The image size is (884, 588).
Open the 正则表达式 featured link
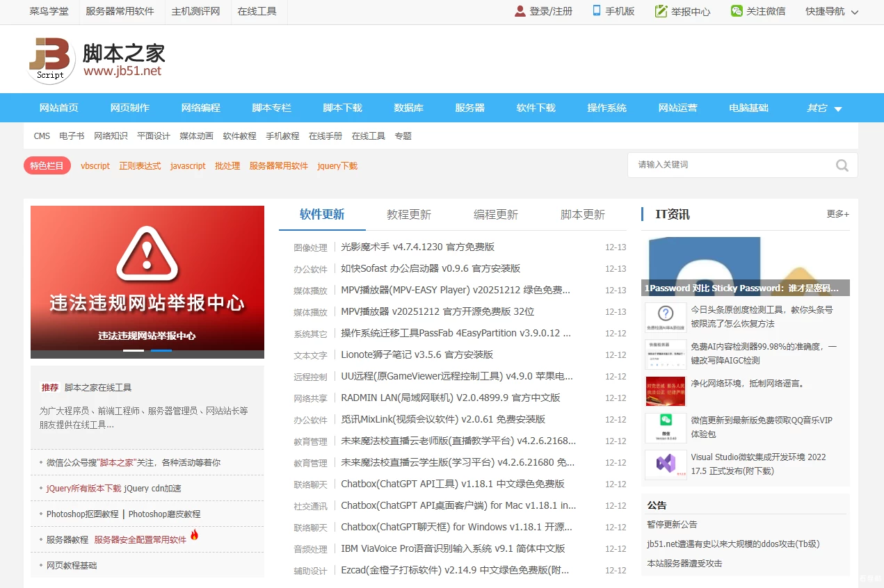pyautogui.click(x=140, y=166)
